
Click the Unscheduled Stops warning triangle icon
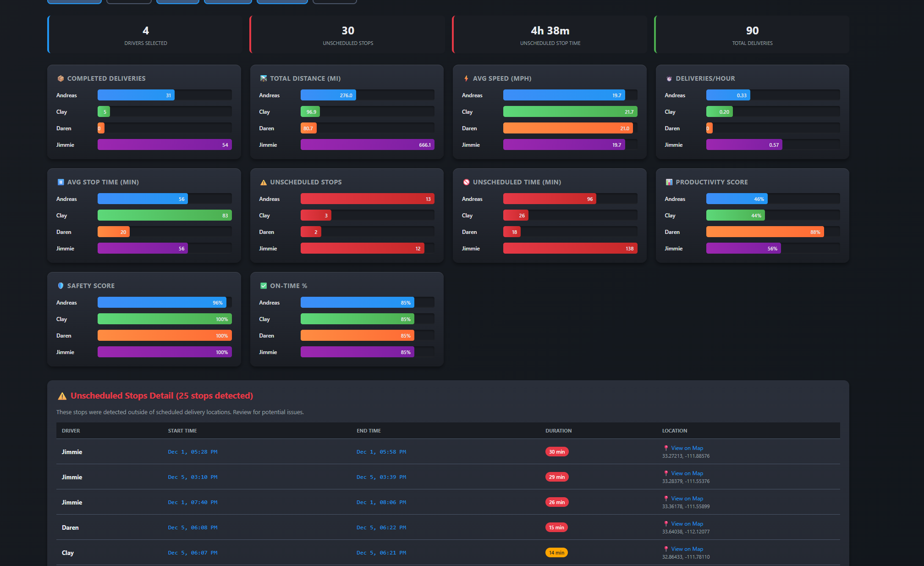coord(264,182)
